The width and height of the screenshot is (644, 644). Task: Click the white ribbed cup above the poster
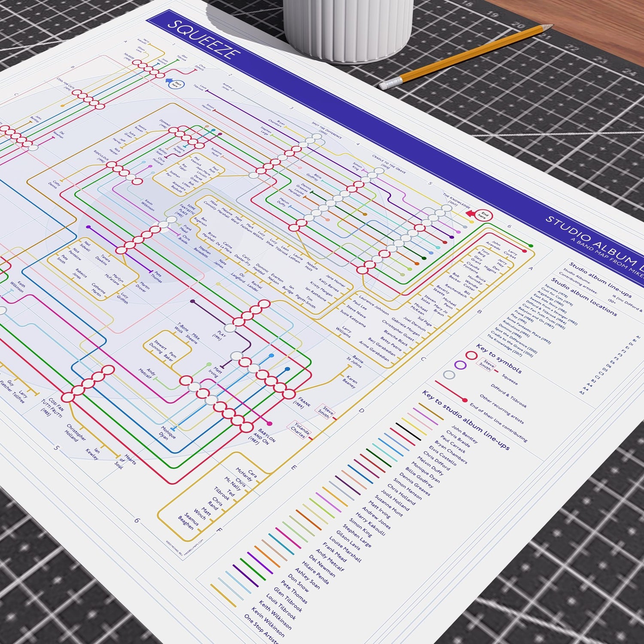coord(348,29)
